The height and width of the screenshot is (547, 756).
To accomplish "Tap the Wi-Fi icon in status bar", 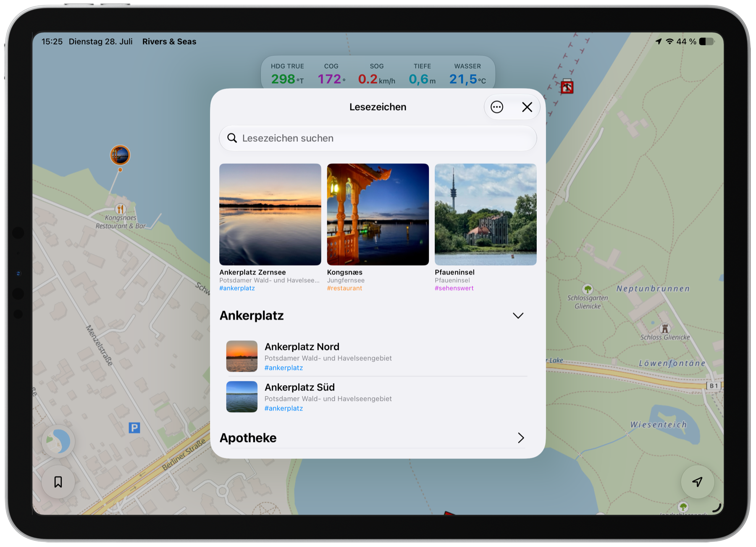I will tap(670, 42).
